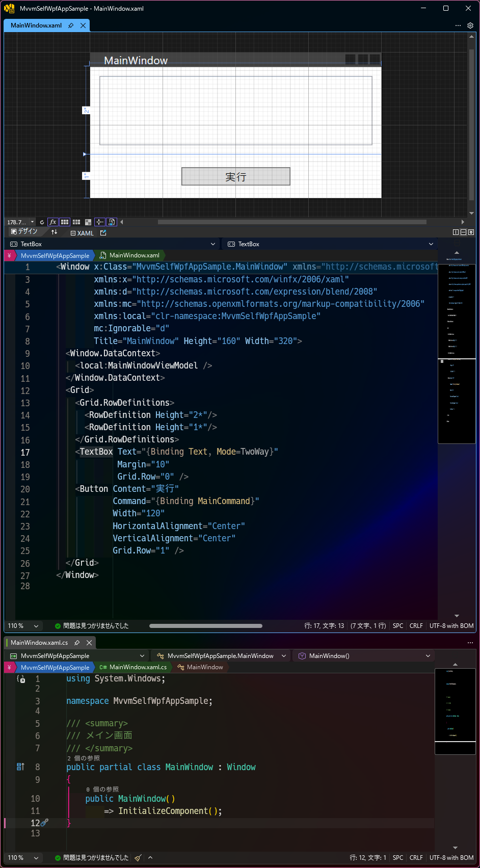Click the XAML editor's SPC indicator

tap(398, 626)
